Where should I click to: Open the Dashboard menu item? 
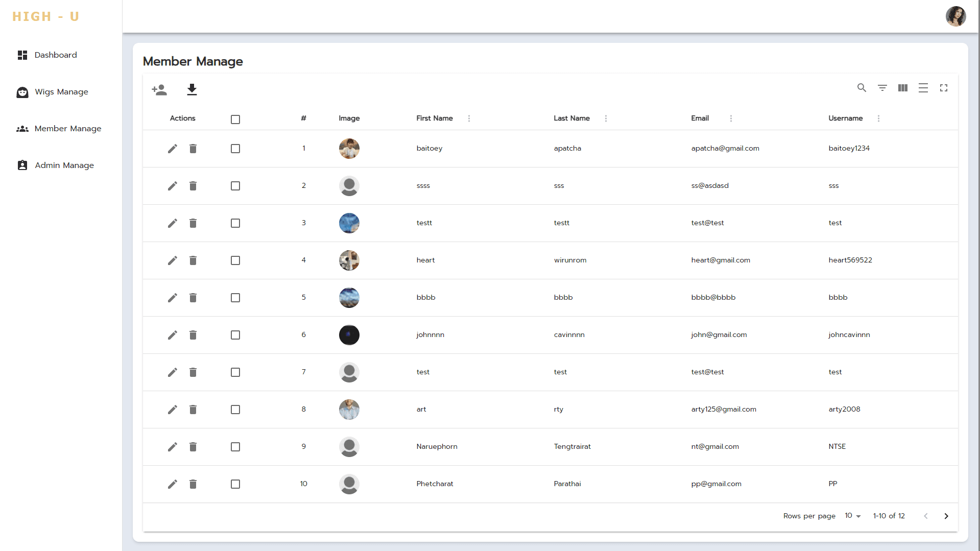(56, 55)
